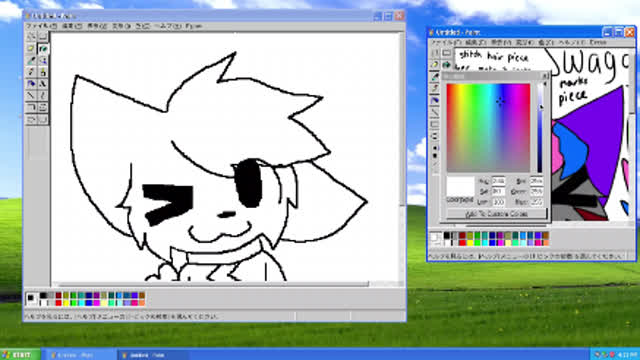The image size is (640, 360).
Task: Select Fill With Color bucket in left Paint
Action: point(43,49)
